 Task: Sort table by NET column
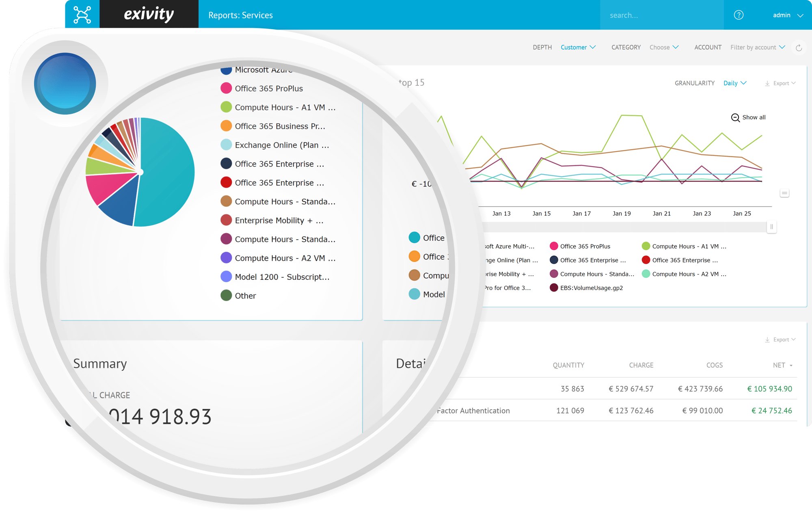[779, 365]
